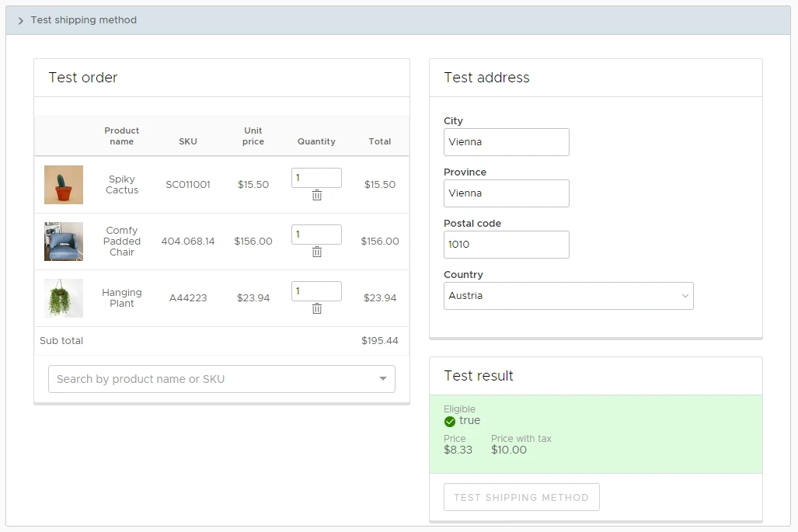Click the Test Shipping Method button

(x=521, y=497)
